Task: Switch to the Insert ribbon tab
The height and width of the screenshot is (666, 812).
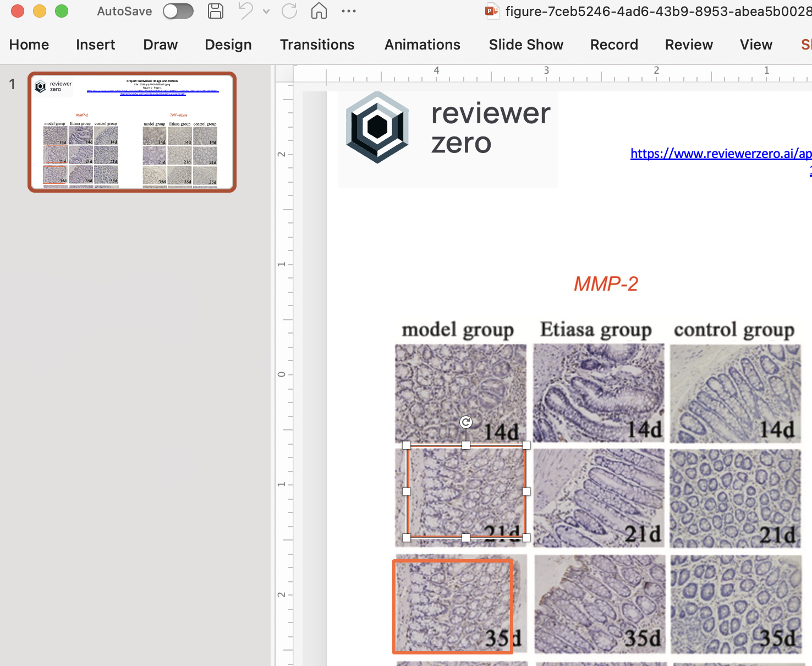Action: point(95,45)
